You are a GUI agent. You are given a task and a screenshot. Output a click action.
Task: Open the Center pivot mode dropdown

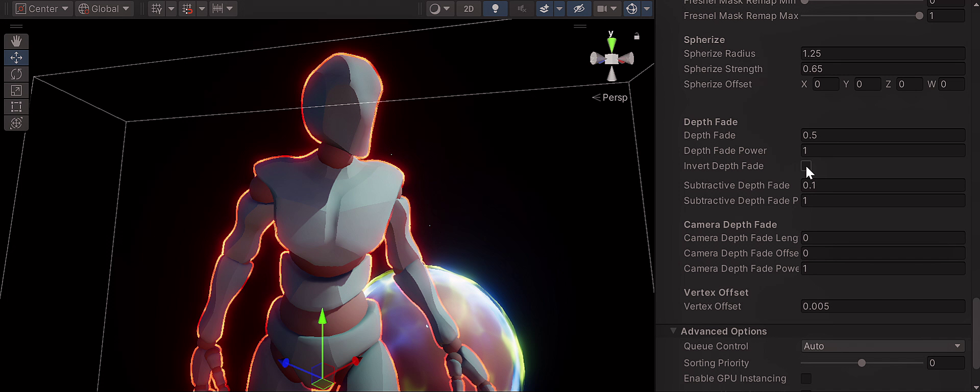(x=42, y=9)
